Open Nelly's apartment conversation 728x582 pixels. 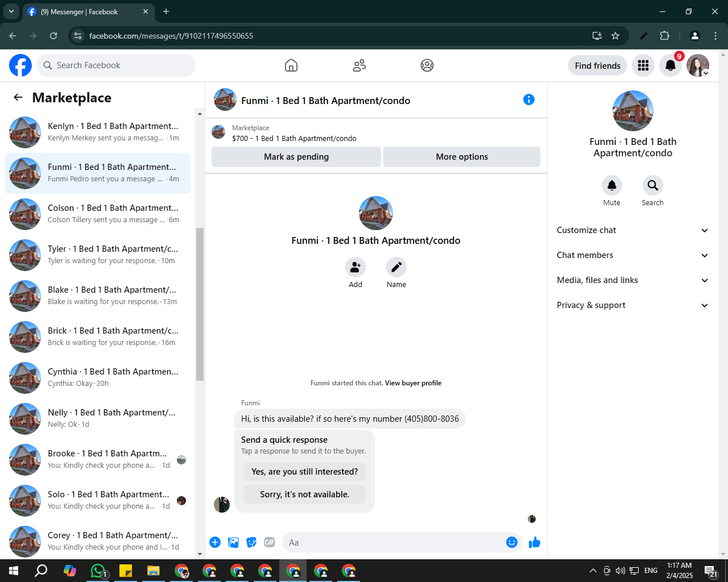[97, 418]
